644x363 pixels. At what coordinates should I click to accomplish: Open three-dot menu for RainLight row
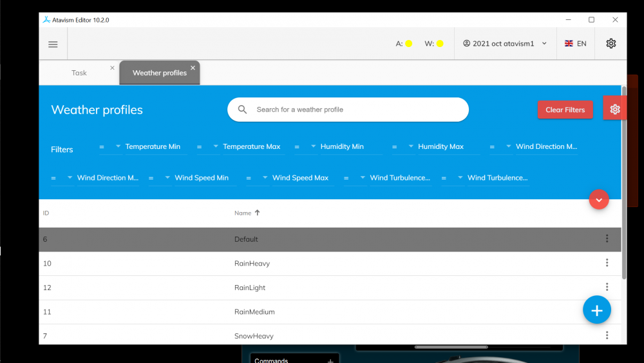pos(607,287)
